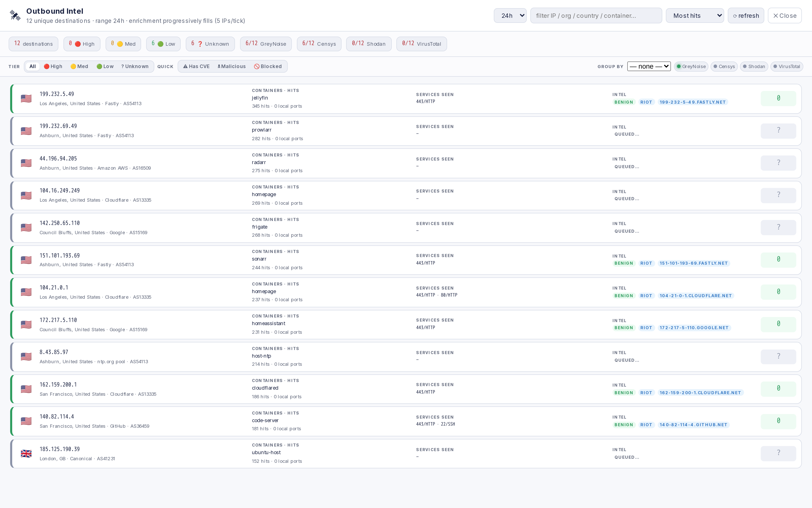This screenshot has height=508, width=812.
Task: Click the RIOT tag in the cloudflared row
Action: 646,392
